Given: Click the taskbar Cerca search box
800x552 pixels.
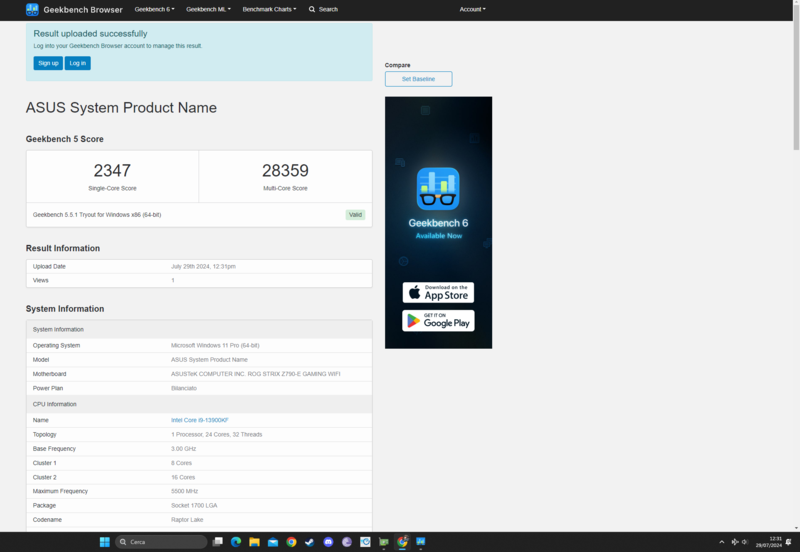Looking at the screenshot, I should point(161,542).
